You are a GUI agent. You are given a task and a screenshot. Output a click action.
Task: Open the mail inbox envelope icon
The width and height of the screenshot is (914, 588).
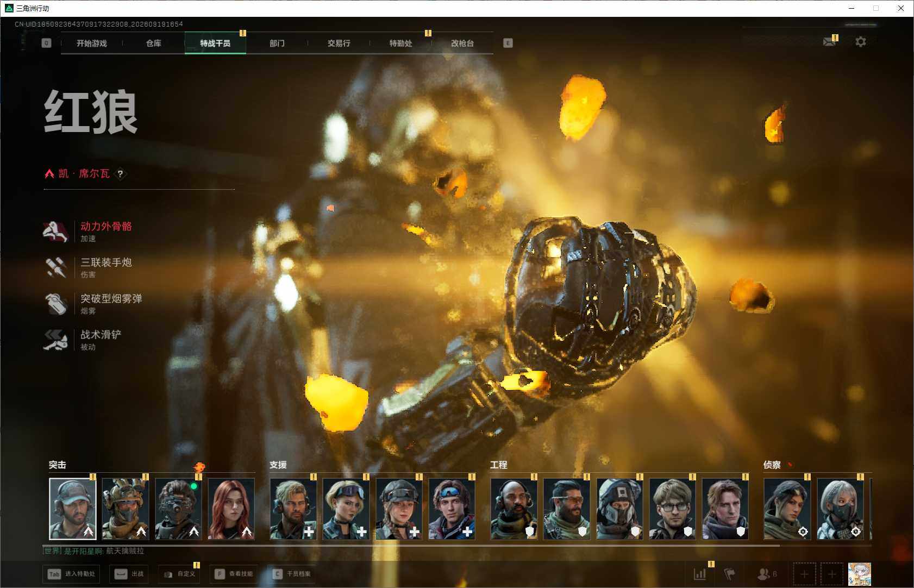[829, 42]
